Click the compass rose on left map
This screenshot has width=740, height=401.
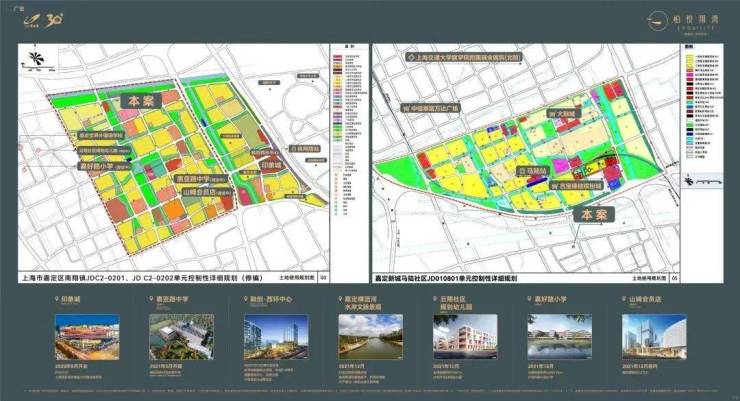click(x=36, y=58)
